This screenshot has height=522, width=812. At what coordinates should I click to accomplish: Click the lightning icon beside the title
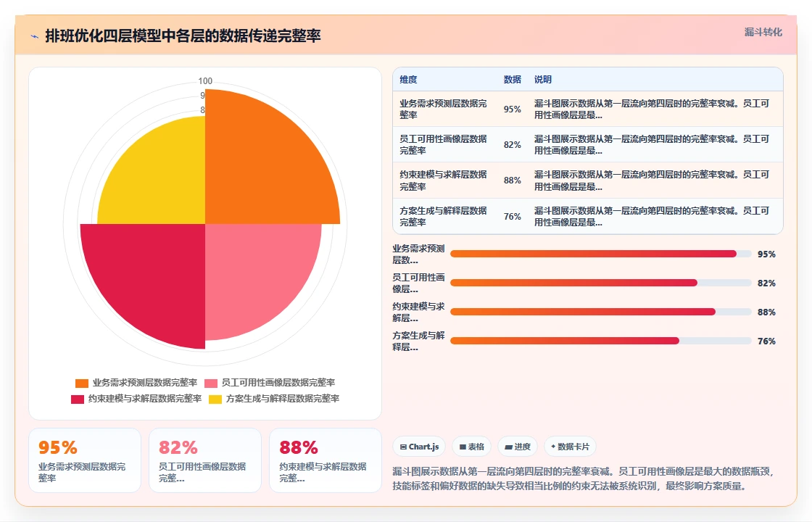35,36
